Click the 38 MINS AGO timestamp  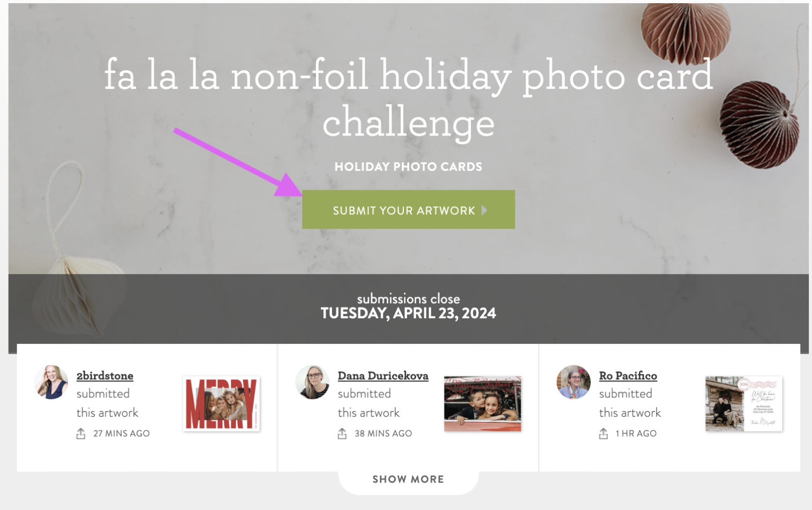tap(383, 433)
